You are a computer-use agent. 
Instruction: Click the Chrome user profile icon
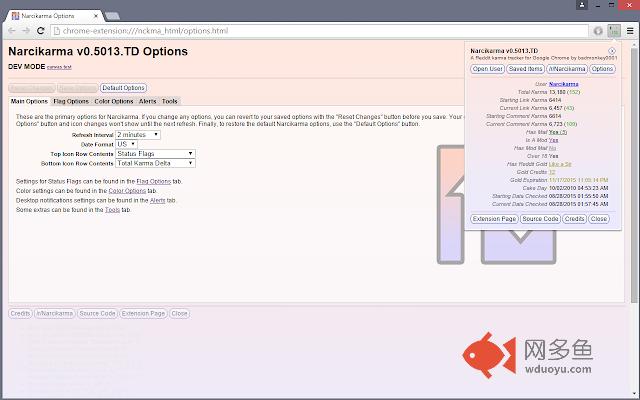coord(582,5)
